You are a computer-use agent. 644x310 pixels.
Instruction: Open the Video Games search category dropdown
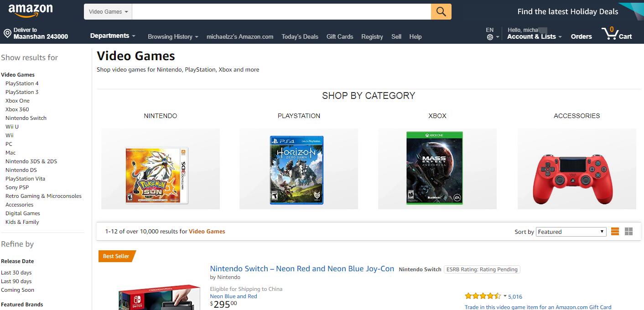[x=108, y=12]
